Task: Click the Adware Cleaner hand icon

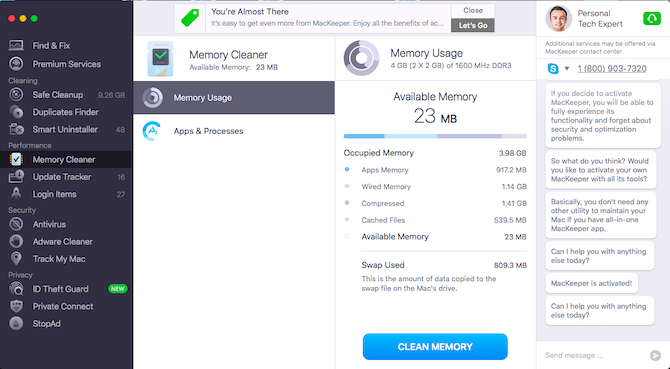Action: tap(16, 241)
